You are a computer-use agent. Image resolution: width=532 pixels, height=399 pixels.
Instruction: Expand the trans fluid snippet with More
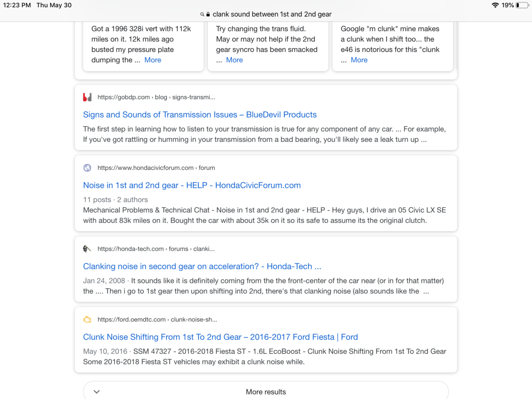pyautogui.click(x=235, y=60)
